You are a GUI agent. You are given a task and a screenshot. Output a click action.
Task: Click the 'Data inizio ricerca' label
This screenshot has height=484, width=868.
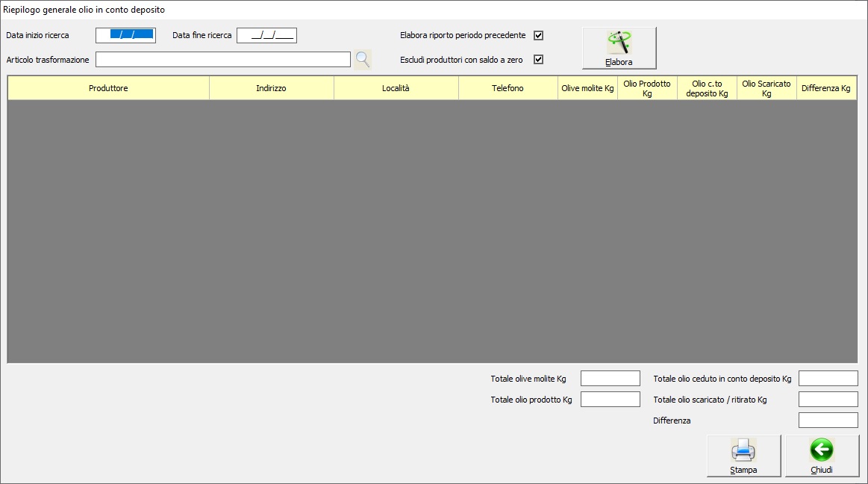point(37,35)
